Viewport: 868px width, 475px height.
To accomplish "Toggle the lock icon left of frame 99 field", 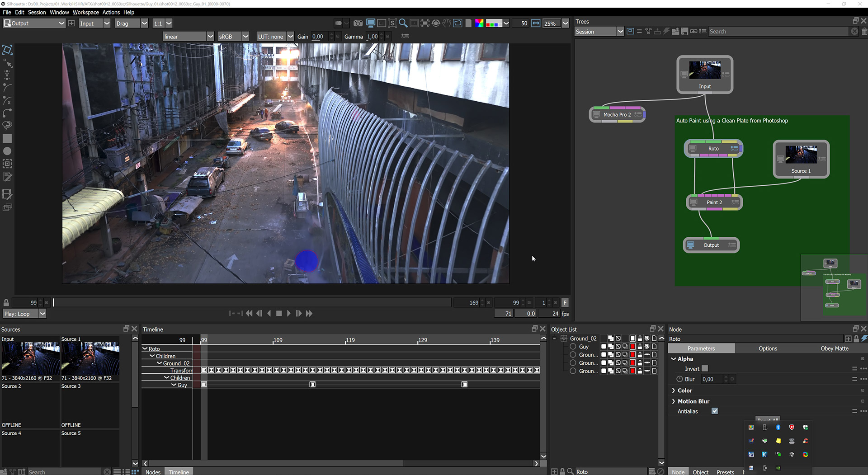I will [x=6, y=302].
